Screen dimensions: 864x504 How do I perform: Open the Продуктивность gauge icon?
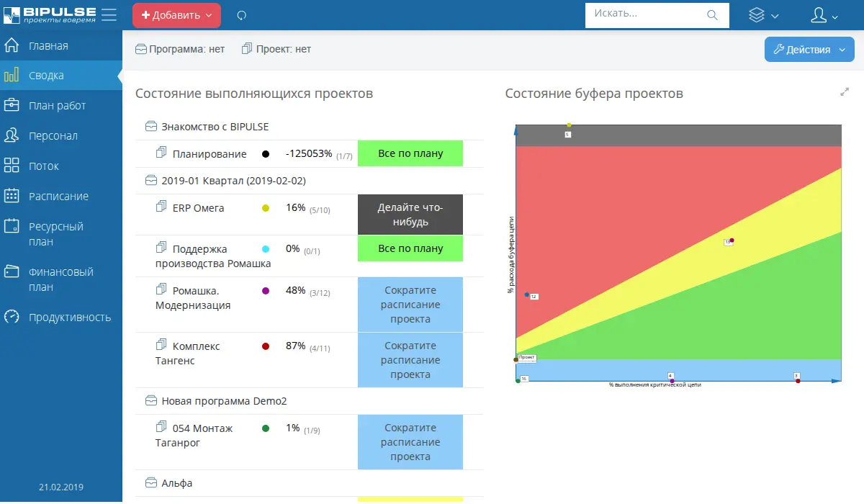tap(12, 317)
